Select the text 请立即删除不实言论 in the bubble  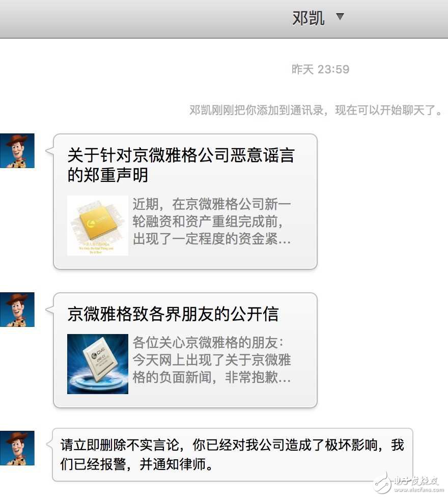point(120,445)
